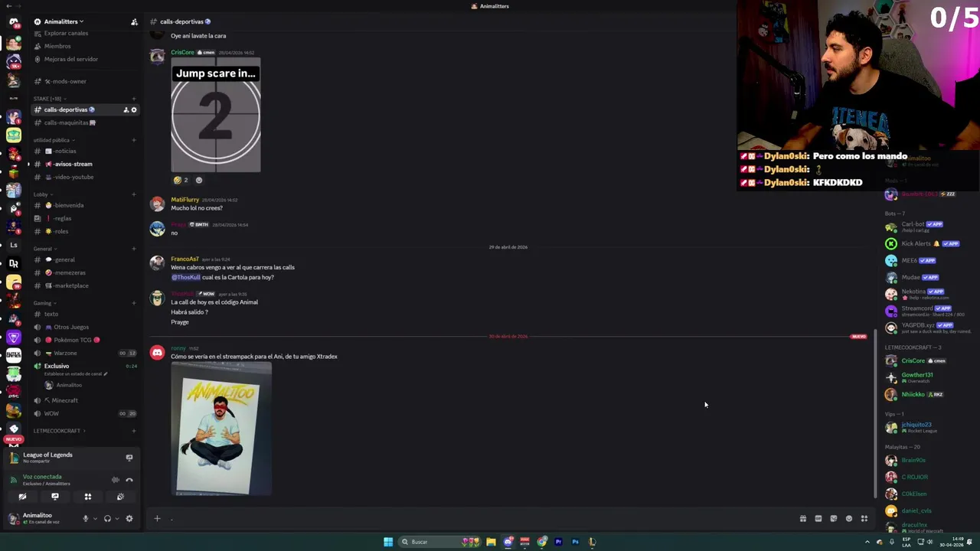980x551 pixels.
Task: Join Warzone voice channel
Action: coord(84,353)
